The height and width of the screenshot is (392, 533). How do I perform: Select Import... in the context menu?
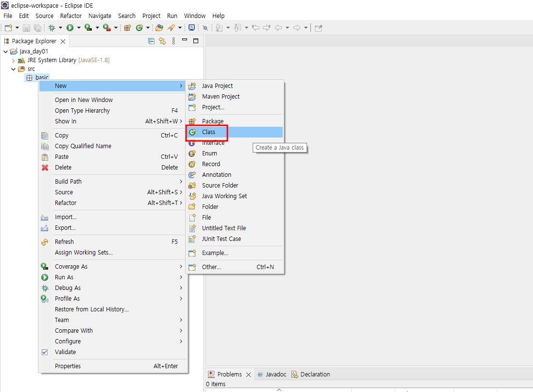113,217
